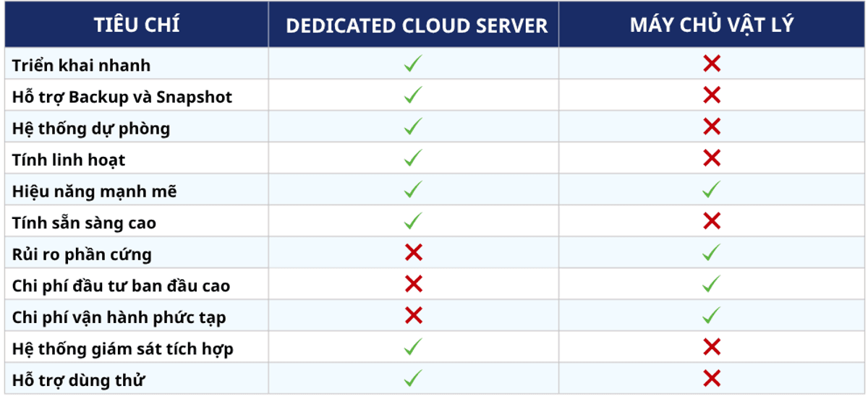This screenshot has width=868, height=412.
Task: Click the Dedicated Cloud red X for Chi phí đầu tư ban đầu cao
Action: click(413, 285)
